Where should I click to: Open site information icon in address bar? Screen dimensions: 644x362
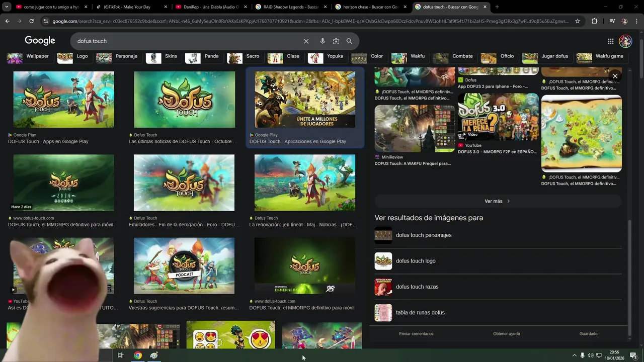tap(46, 21)
